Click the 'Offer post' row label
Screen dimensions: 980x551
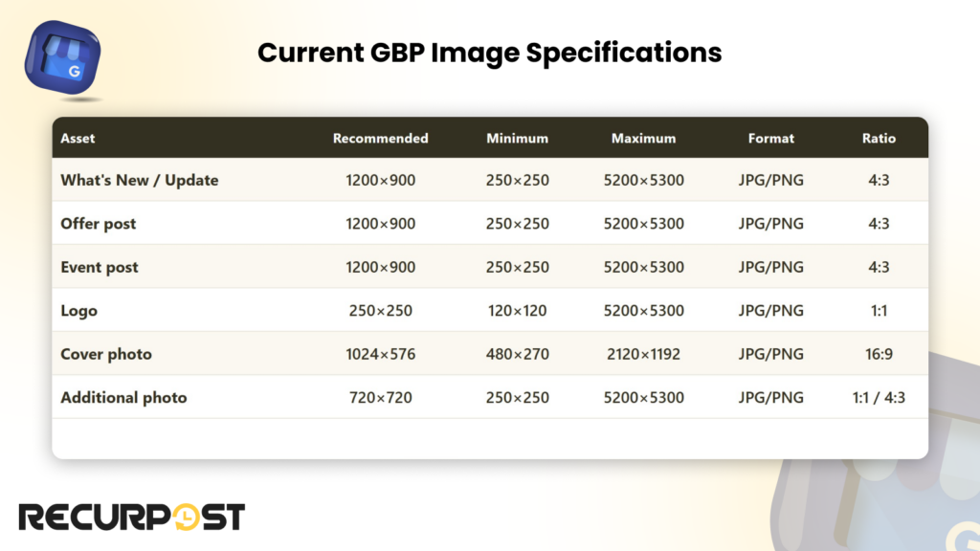point(99,224)
